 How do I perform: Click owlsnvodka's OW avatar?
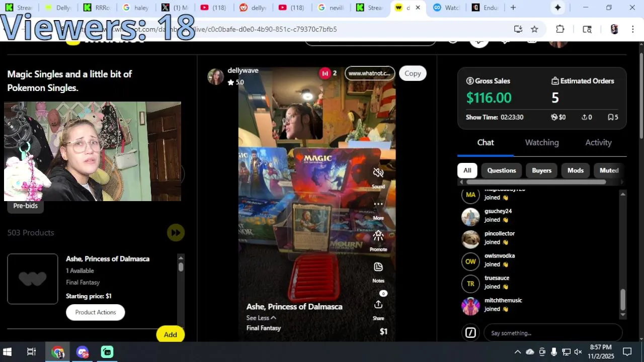[470, 261]
